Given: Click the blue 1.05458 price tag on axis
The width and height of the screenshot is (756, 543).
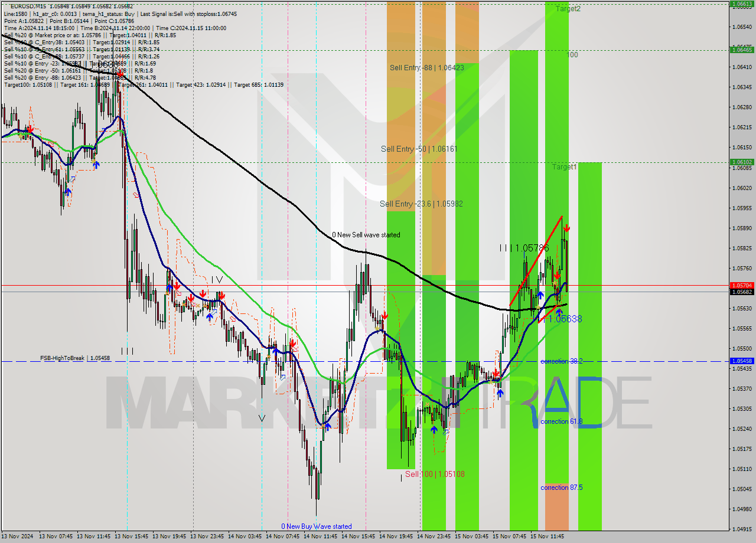Looking at the screenshot, I should [741, 361].
